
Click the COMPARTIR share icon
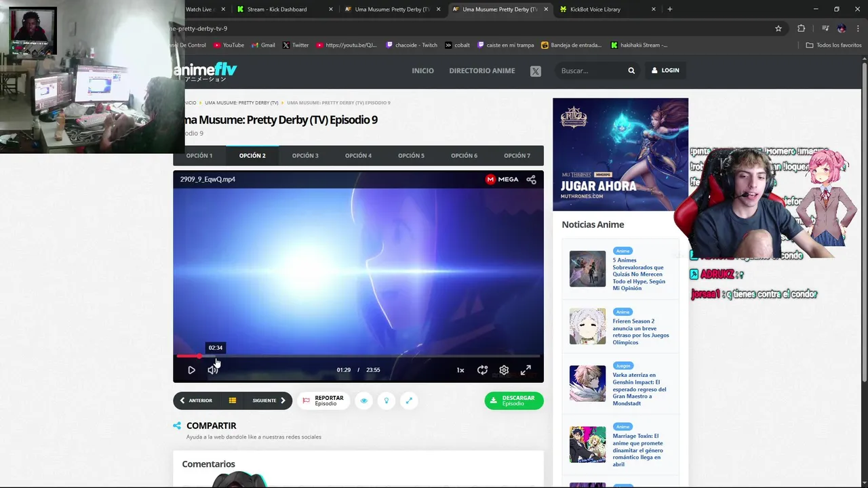click(177, 426)
